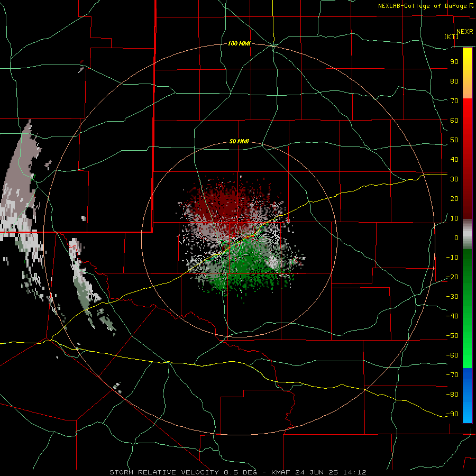
Task: Click the "0" scale value
Action: pos(456,237)
